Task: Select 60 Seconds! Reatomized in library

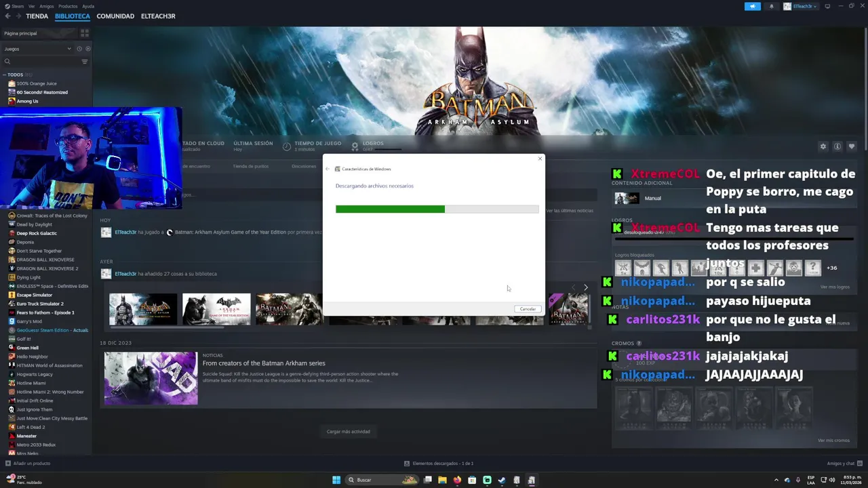Action: tap(42, 92)
